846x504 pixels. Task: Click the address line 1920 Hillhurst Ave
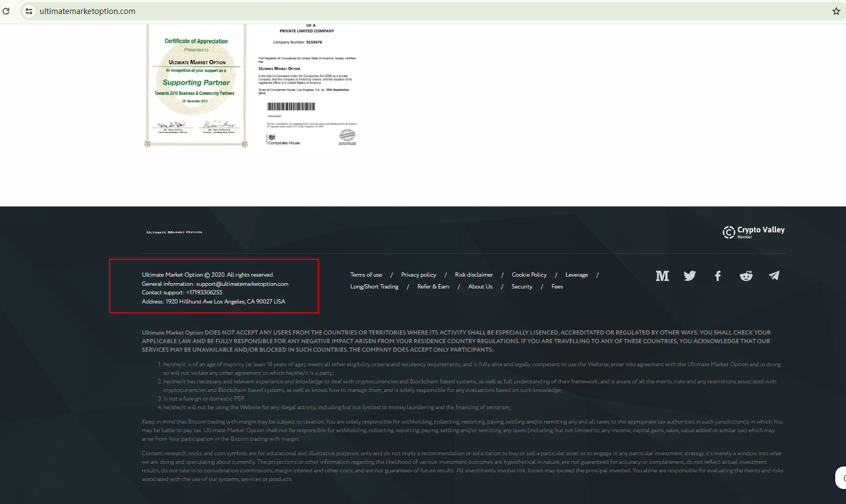tap(214, 302)
